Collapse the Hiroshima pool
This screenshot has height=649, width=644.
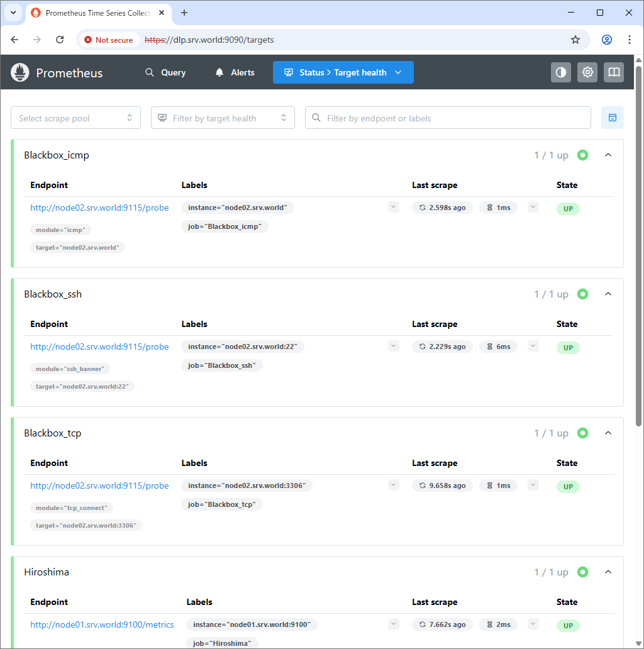608,572
